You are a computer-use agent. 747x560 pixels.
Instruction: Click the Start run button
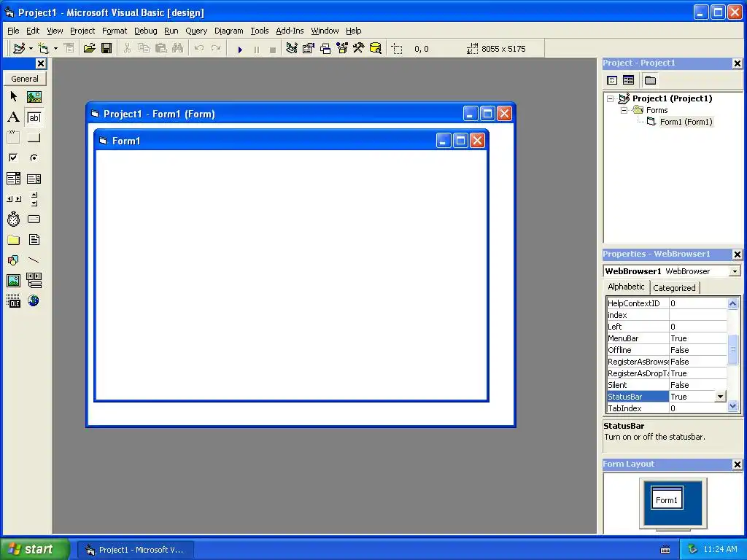239,49
